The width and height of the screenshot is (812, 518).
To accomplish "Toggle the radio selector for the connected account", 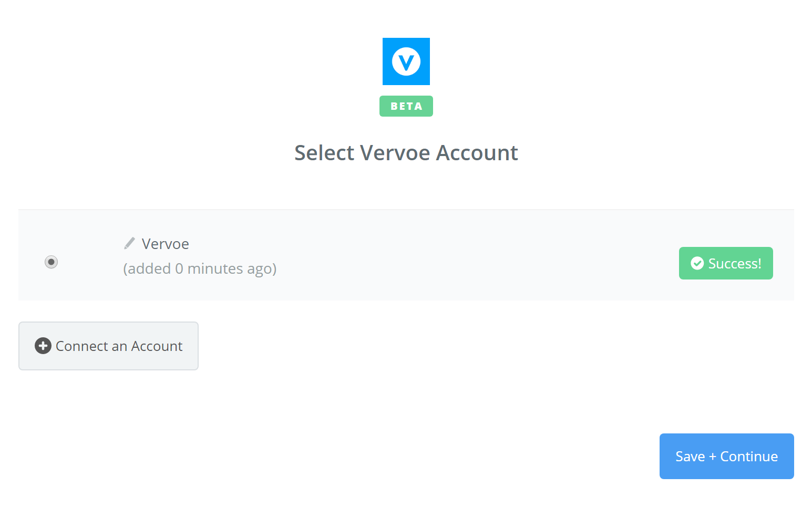I will pyautogui.click(x=51, y=261).
